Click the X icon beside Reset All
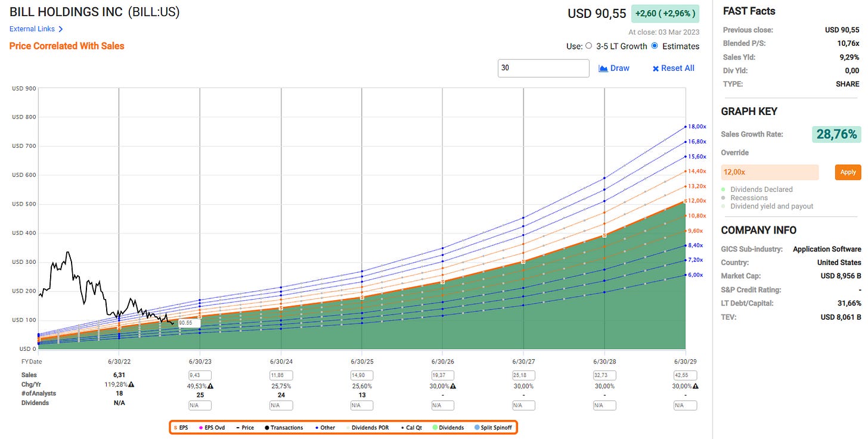The image size is (868, 439). pos(656,69)
